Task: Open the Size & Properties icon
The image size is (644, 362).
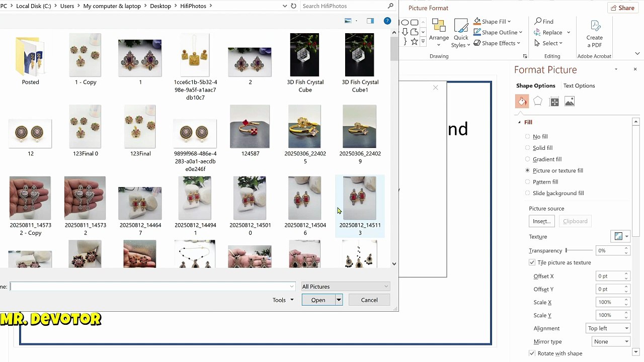Action: [554, 102]
